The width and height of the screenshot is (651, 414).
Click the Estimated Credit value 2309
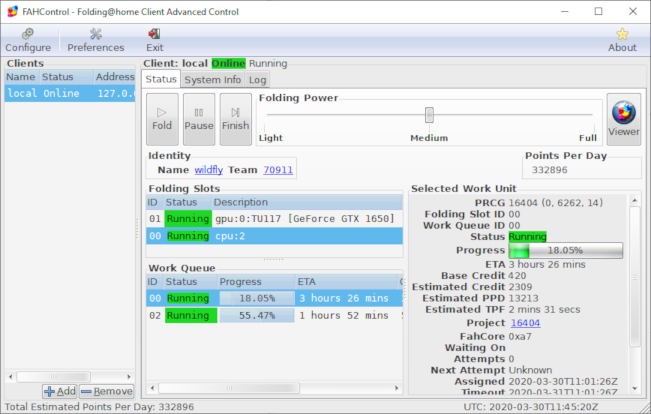(x=520, y=287)
